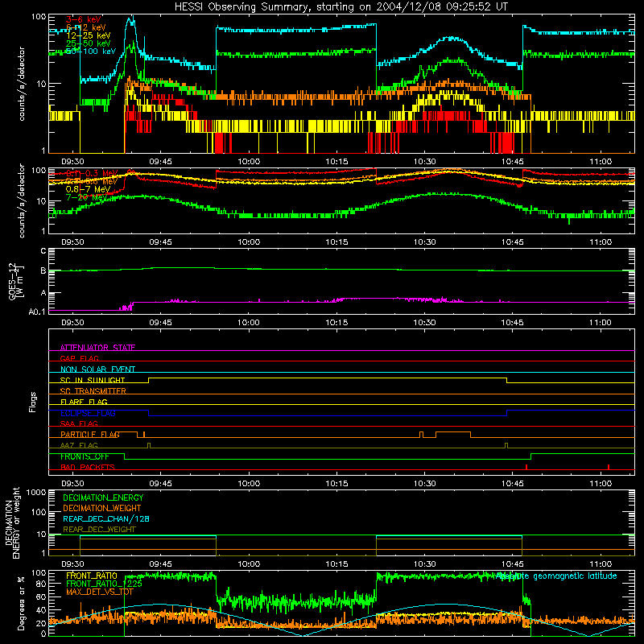The height and width of the screenshot is (644, 644).
Task: Click the 'B' tick label on the GOES panel
Action: tap(43, 271)
